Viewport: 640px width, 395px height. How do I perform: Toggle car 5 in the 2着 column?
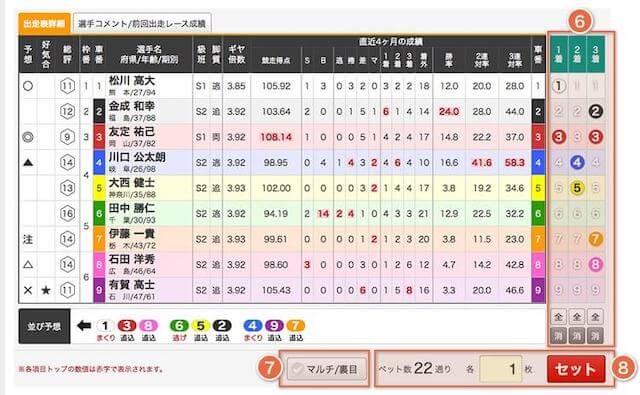pos(577,188)
